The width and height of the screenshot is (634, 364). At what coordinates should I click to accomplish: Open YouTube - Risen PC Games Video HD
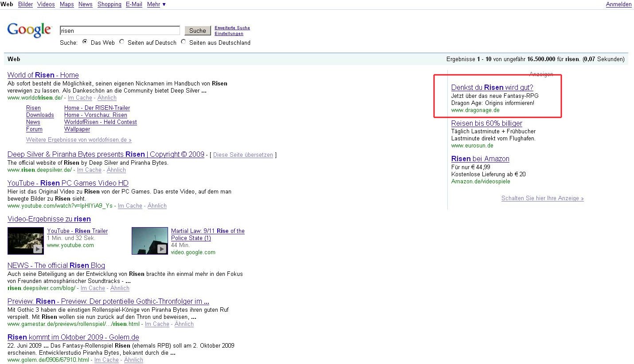coord(68,183)
